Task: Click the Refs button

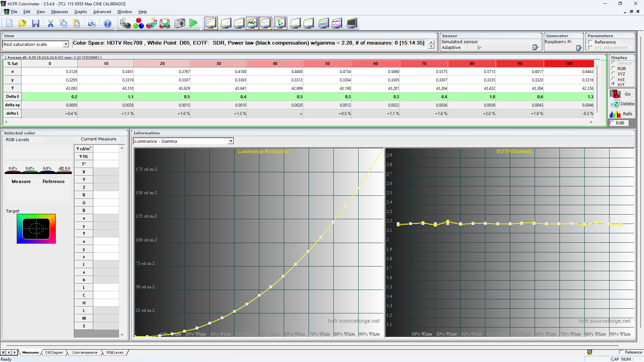Action: pyautogui.click(x=621, y=114)
